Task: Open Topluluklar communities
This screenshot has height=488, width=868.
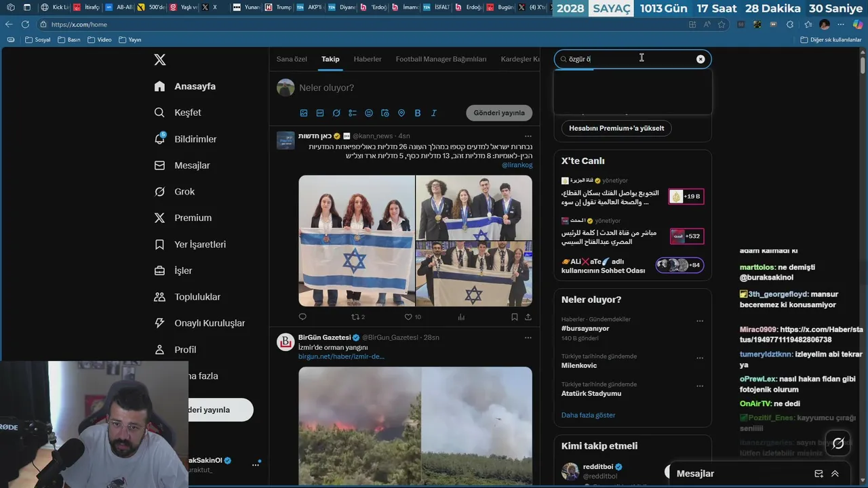Action: [x=187, y=297]
